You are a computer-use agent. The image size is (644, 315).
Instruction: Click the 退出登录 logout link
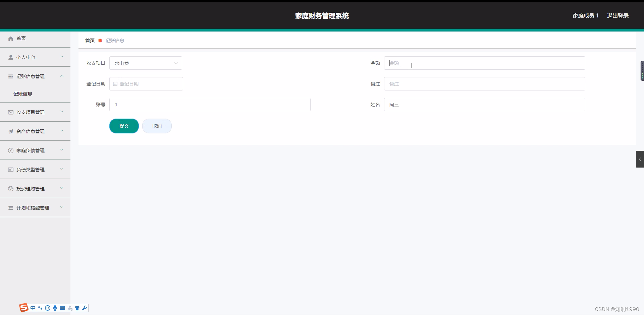point(618,15)
